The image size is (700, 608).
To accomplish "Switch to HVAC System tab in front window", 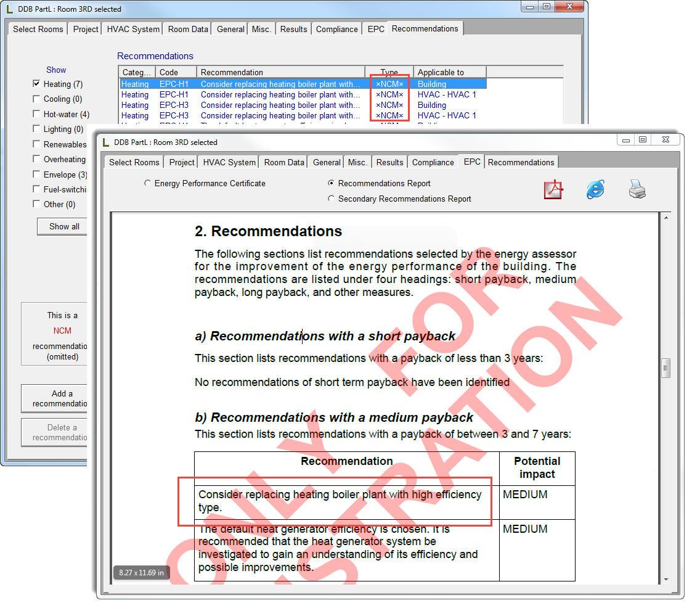I will click(x=229, y=162).
